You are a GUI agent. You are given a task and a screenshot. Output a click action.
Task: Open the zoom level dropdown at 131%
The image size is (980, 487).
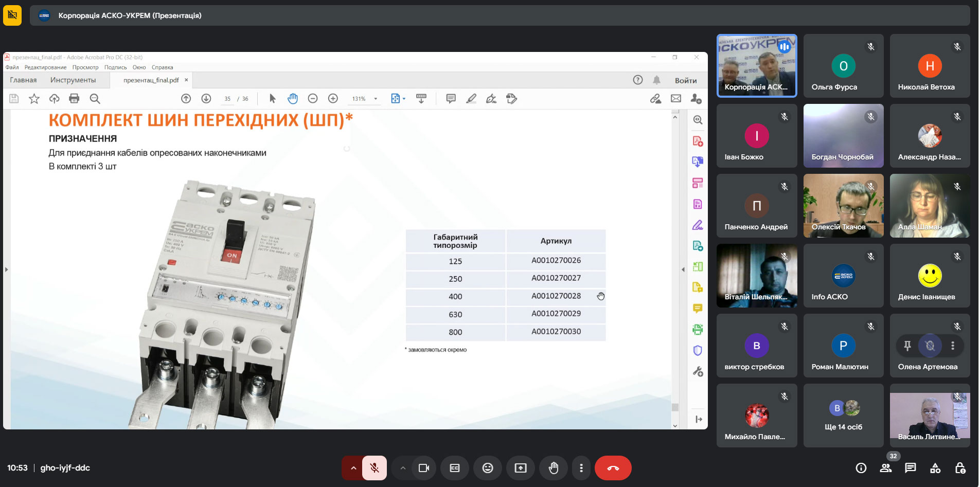(x=376, y=99)
